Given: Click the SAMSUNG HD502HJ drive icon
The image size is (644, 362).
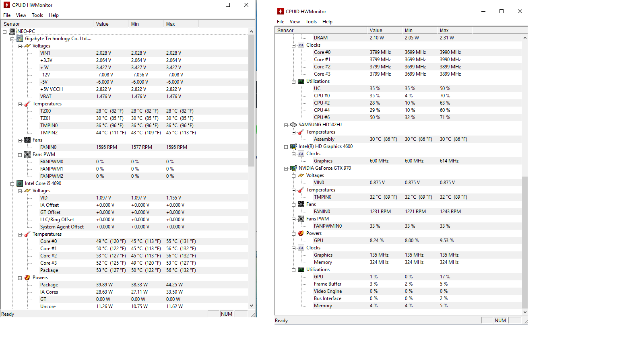Looking at the screenshot, I should tap(293, 125).
